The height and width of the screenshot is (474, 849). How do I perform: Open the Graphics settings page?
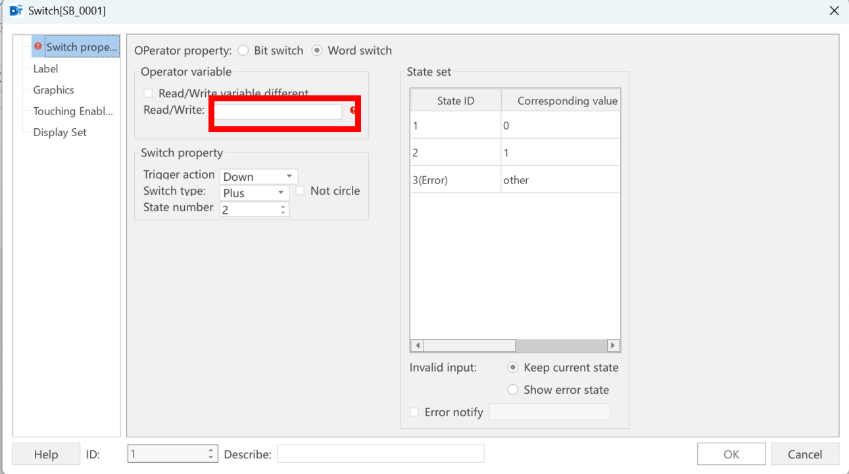(x=54, y=90)
